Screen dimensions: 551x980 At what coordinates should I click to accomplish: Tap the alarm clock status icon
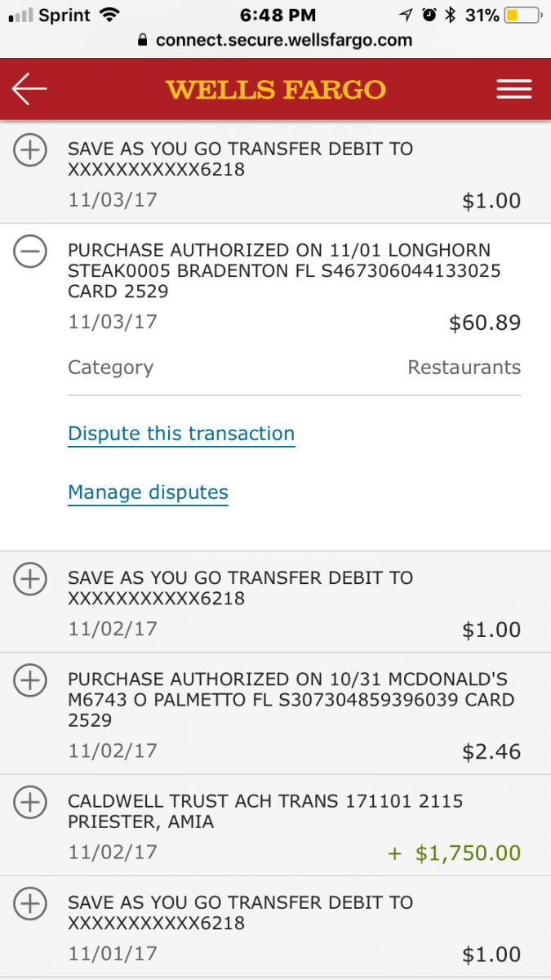click(429, 16)
